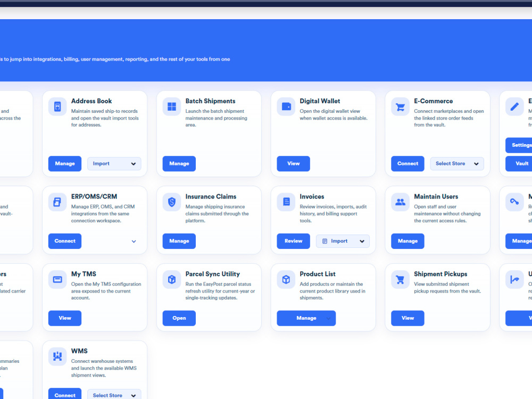The image size is (532, 399).
Task: Click the Invoices document icon
Action: (286, 202)
